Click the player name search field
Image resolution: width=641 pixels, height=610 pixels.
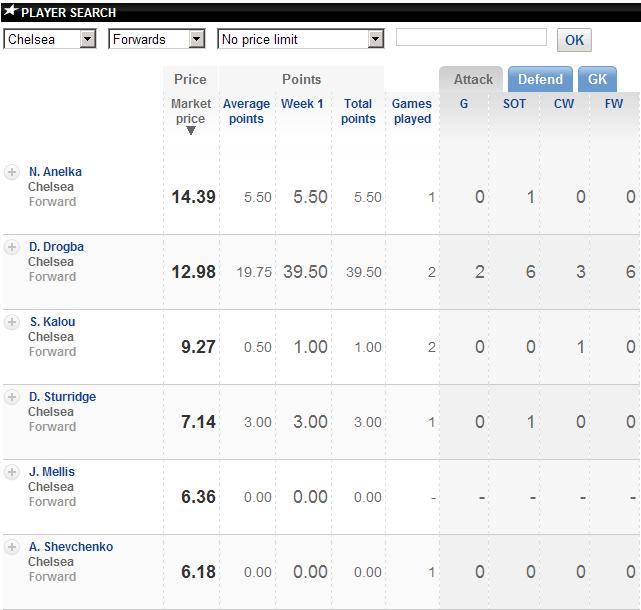[471, 37]
